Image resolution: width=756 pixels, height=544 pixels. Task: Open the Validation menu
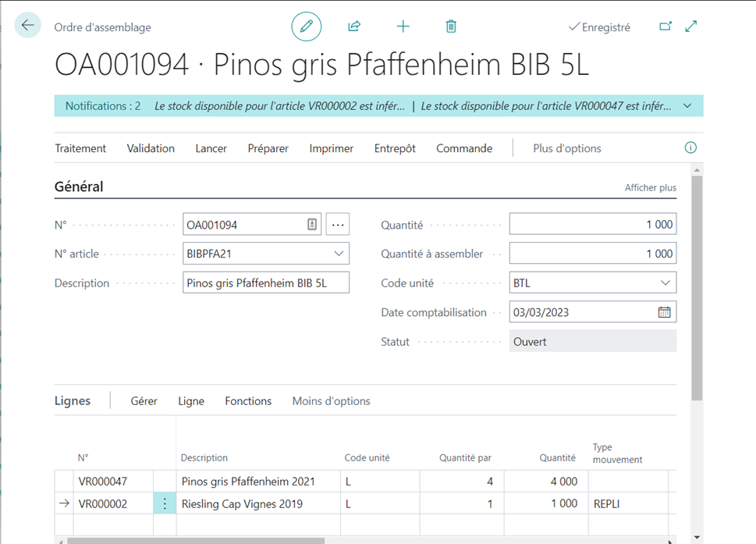pyautogui.click(x=151, y=148)
